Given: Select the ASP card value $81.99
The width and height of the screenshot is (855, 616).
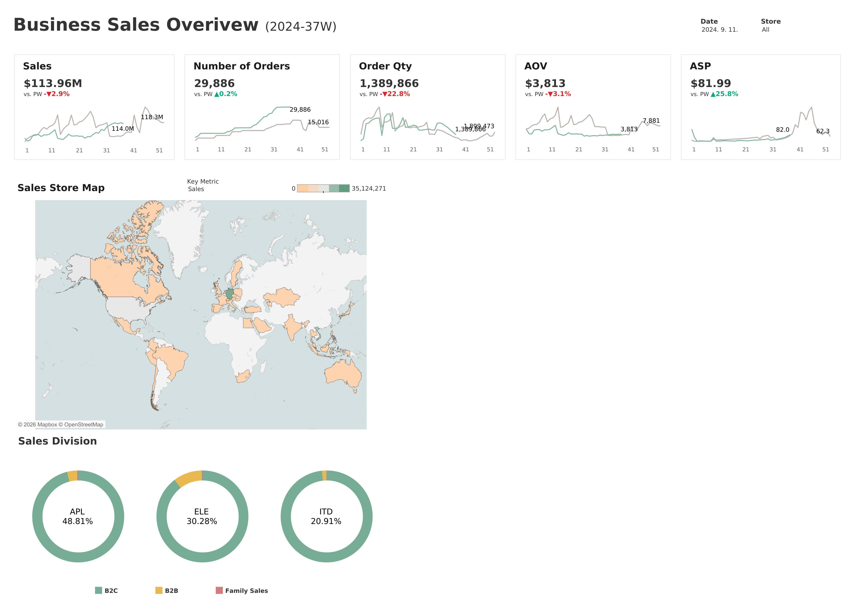Looking at the screenshot, I should click(x=711, y=83).
